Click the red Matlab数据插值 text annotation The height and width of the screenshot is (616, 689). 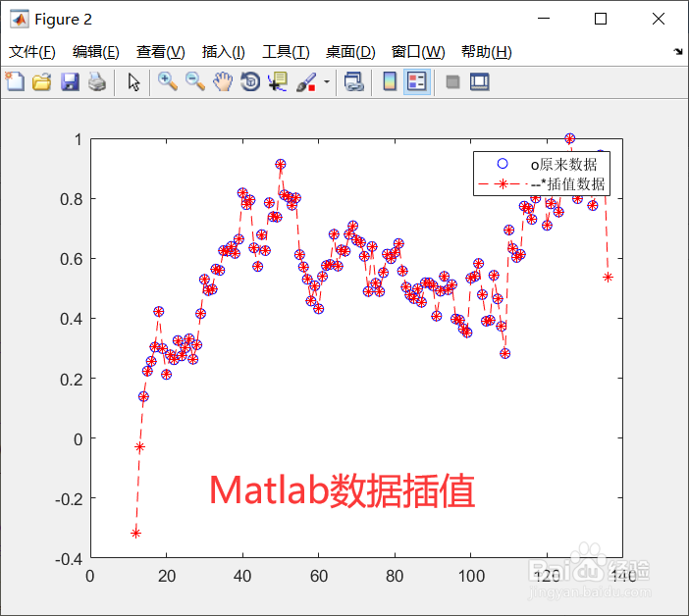342,490
